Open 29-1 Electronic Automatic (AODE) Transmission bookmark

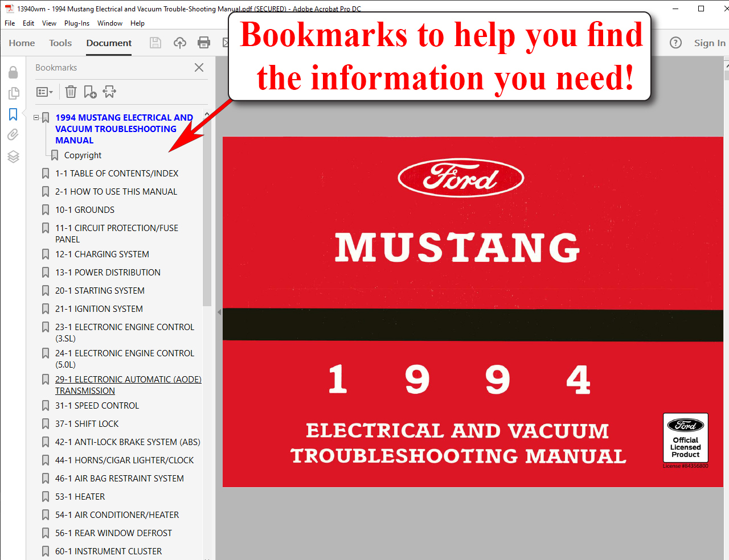click(128, 385)
